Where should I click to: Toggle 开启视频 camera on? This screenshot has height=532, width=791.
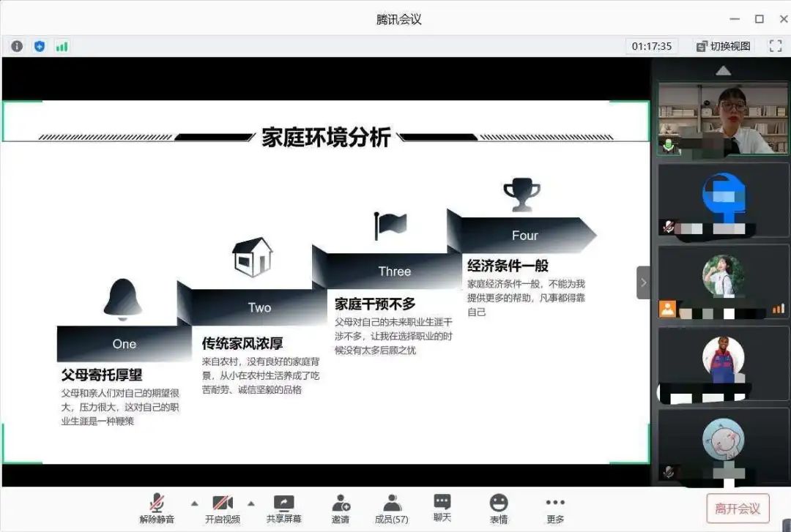pos(223,508)
